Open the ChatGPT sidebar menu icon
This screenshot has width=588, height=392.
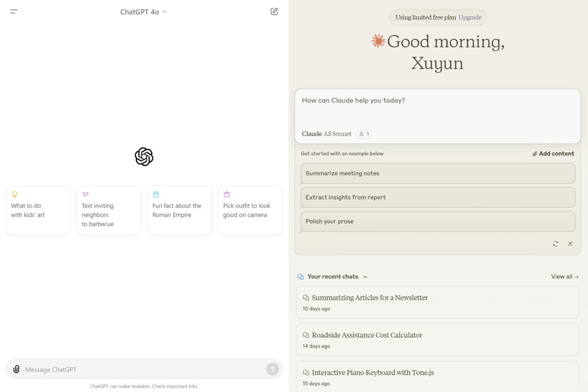[x=14, y=11]
